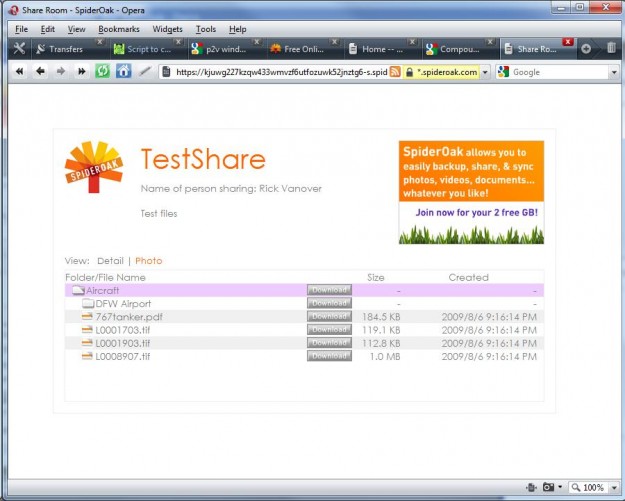
Task: Open the Aircraft folder name
Action: 102,291
